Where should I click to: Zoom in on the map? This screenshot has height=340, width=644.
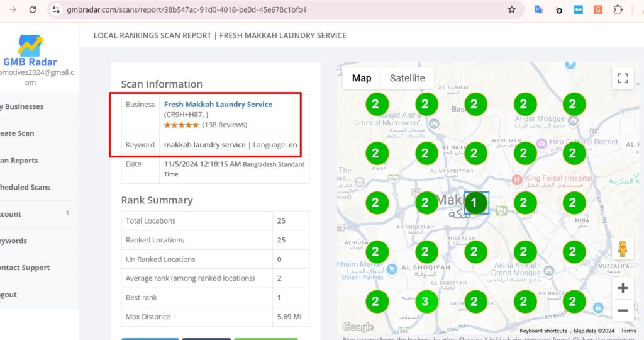pos(623,288)
